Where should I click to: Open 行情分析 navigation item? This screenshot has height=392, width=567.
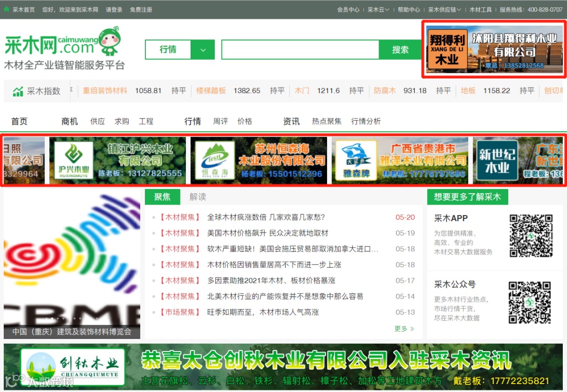[365, 121]
